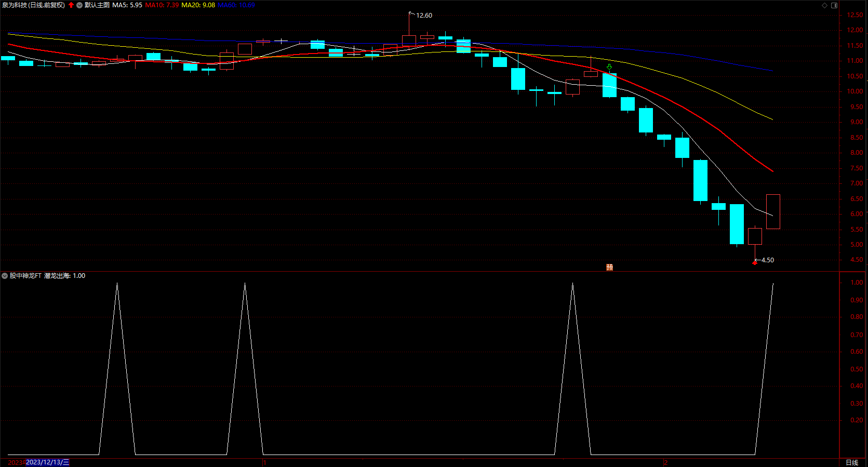The width and height of the screenshot is (868, 467).
Task: Click the 12.60 high price label
Action: [424, 16]
